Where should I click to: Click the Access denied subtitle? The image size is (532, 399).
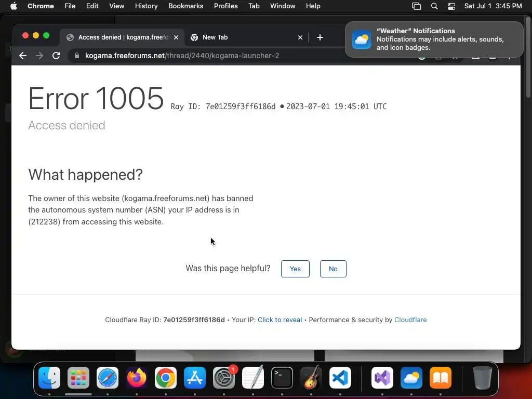pos(67,125)
